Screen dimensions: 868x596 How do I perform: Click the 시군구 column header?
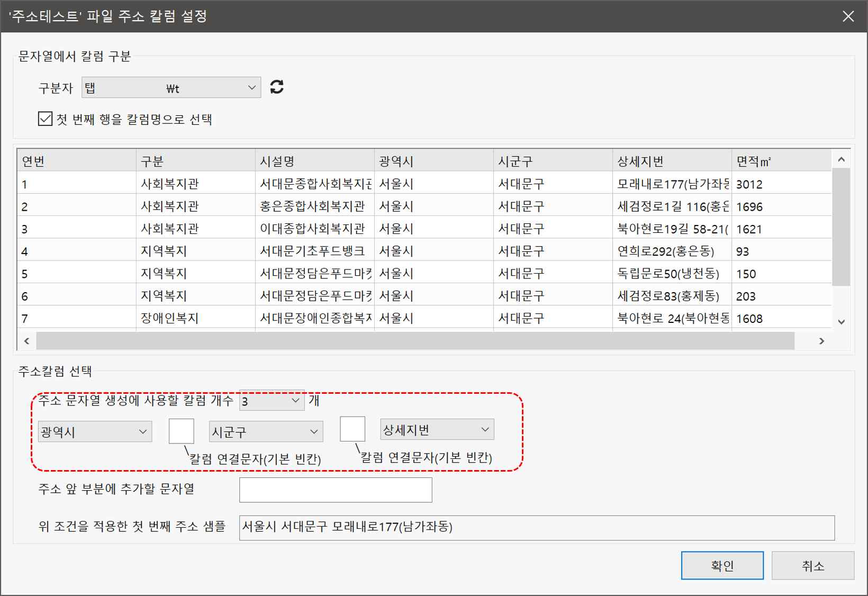[553, 161]
